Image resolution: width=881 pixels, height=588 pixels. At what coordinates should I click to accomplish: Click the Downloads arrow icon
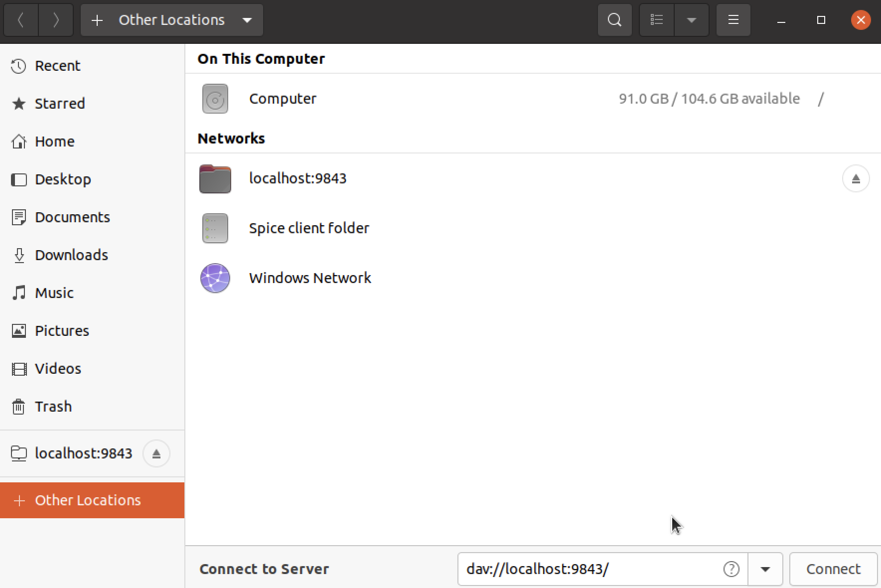(x=18, y=255)
